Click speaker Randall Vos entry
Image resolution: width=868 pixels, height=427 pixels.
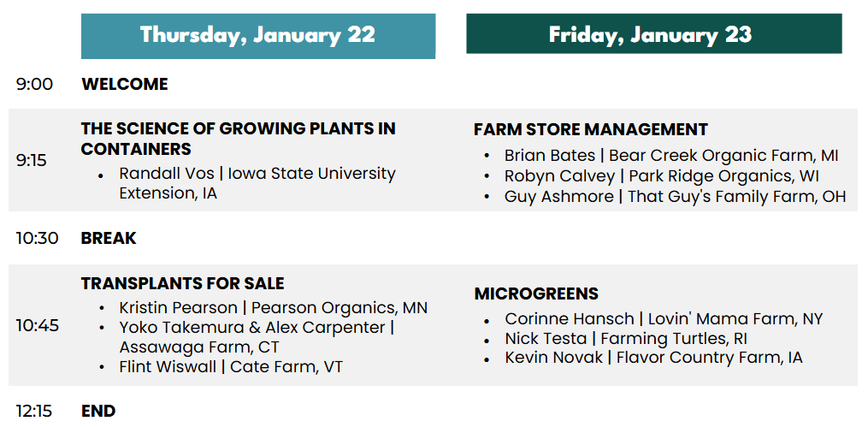point(257,183)
